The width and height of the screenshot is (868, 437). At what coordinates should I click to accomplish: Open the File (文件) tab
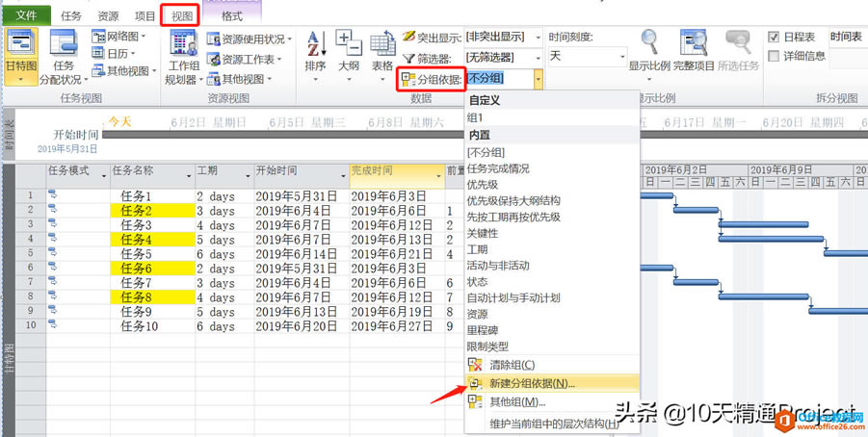[x=26, y=15]
